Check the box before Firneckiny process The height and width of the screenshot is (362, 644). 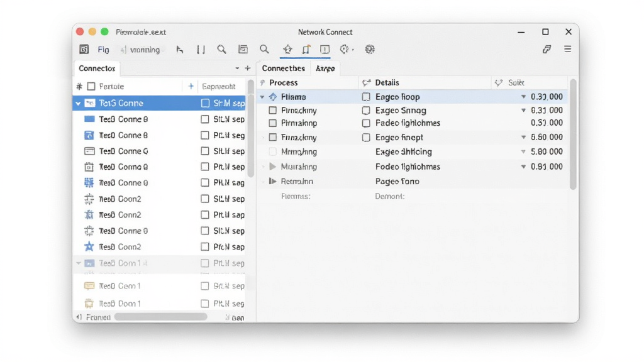[273, 111]
